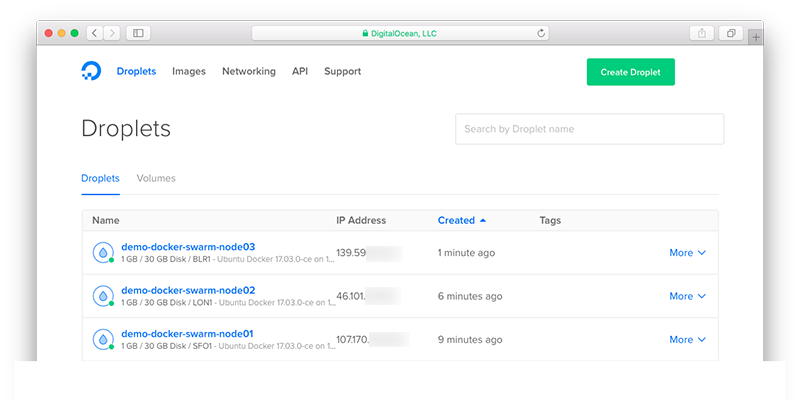Sort by the IP Address column header
800x400 pixels.
361,220
